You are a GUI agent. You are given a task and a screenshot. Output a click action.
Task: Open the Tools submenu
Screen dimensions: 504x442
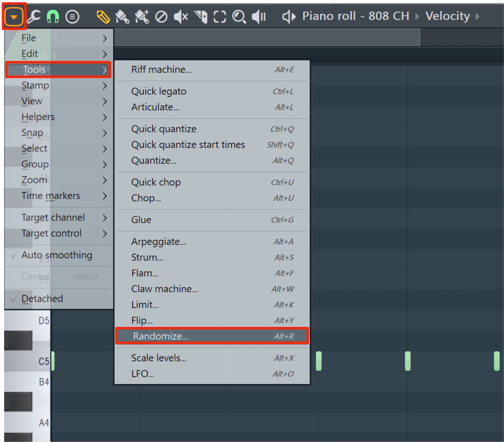(x=58, y=69)
